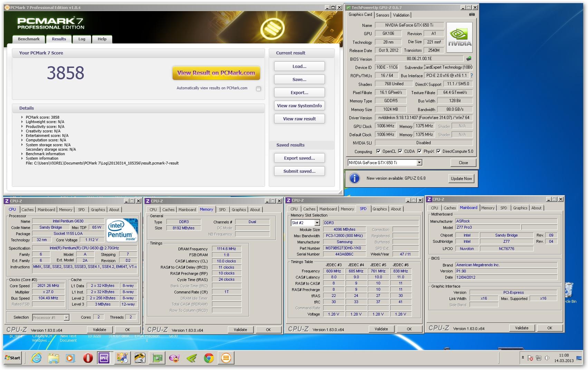Click View Result on PCMark.com button
588x370 pixels.
point(216,73)
